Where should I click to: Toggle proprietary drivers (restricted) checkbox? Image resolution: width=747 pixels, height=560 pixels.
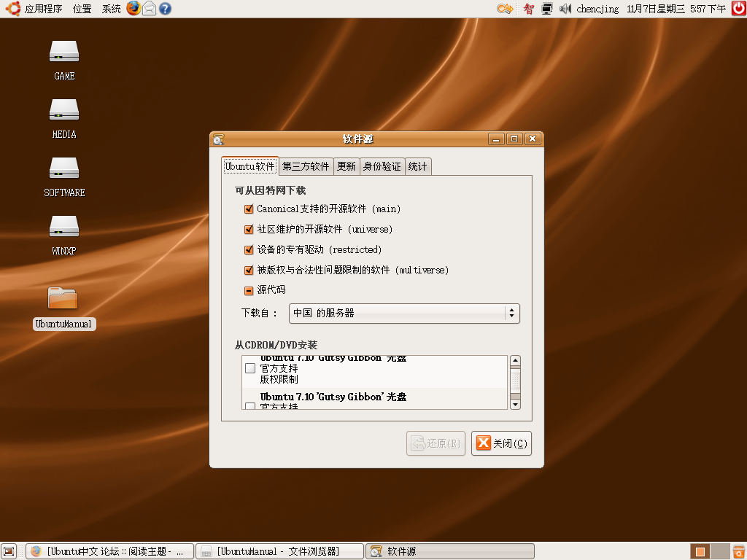coord(249,250)
